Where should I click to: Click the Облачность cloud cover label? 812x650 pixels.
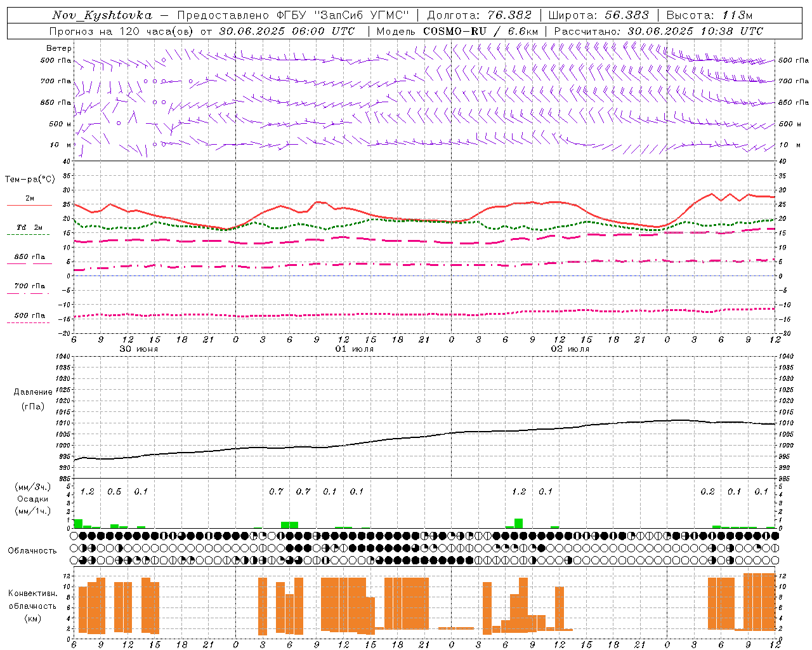(x=32, y=550)
